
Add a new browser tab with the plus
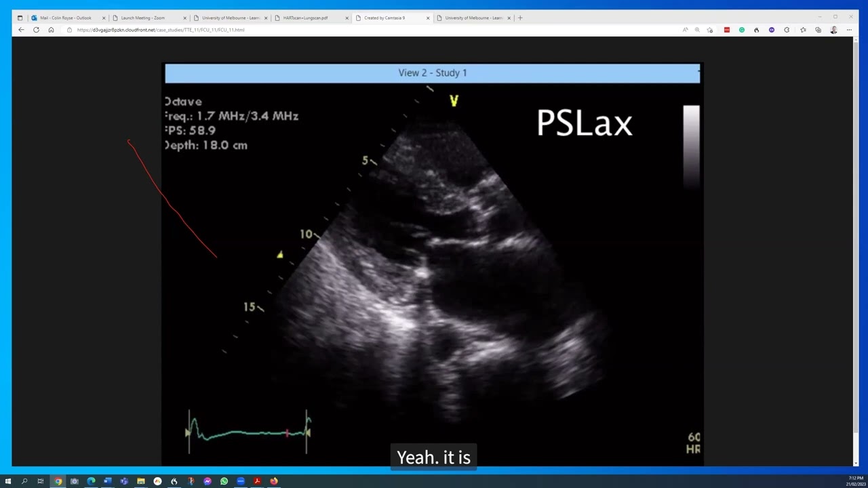[x=520, y=18]
